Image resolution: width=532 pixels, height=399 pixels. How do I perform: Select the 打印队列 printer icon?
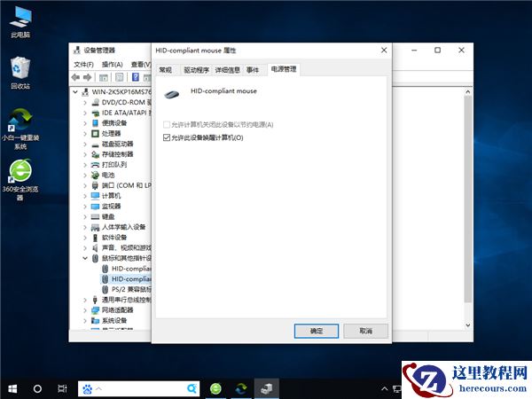(96, 165)
